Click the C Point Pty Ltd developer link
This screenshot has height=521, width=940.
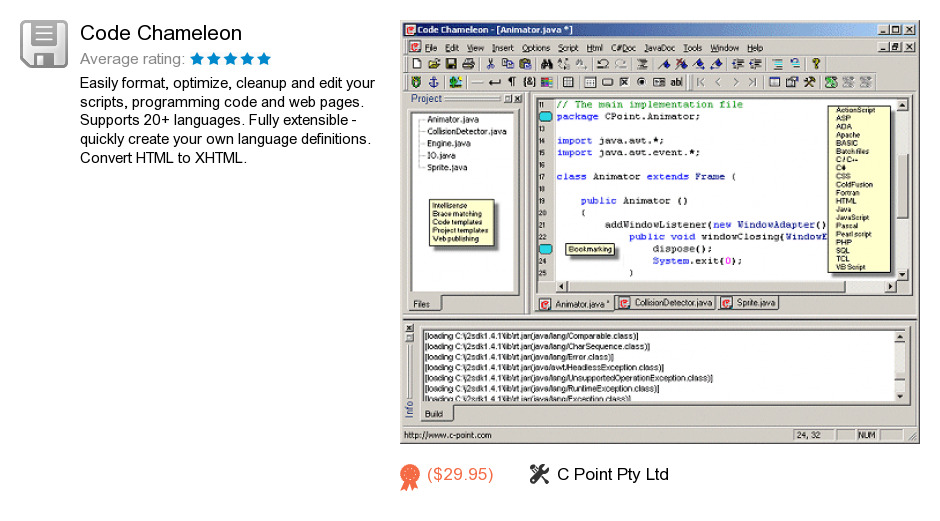pos(613,474)
